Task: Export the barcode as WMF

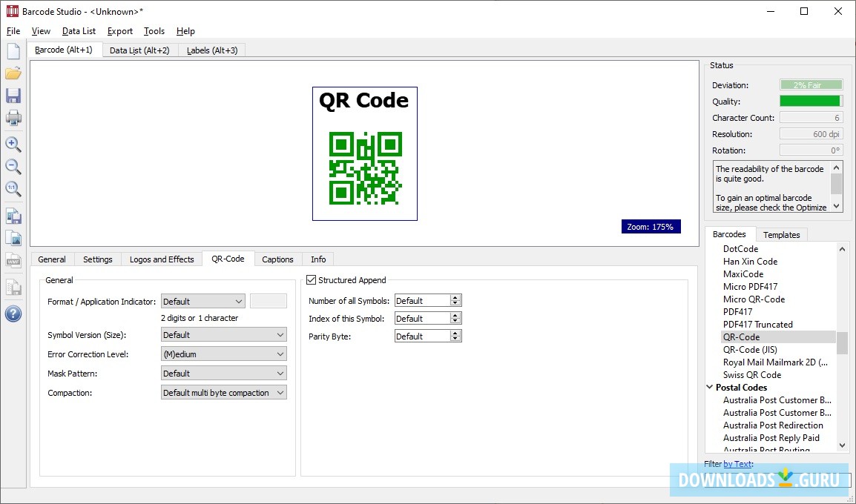Action: pos(13,259)
